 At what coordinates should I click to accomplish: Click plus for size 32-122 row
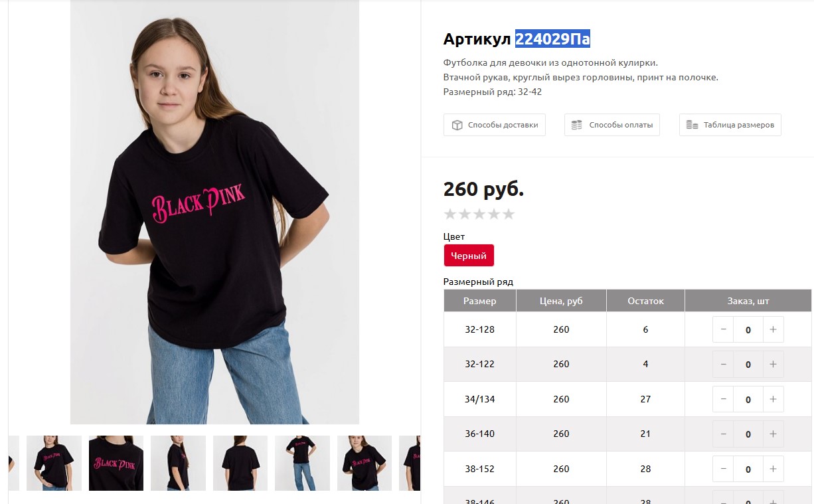pyautogui.click(x=773, y=364)
